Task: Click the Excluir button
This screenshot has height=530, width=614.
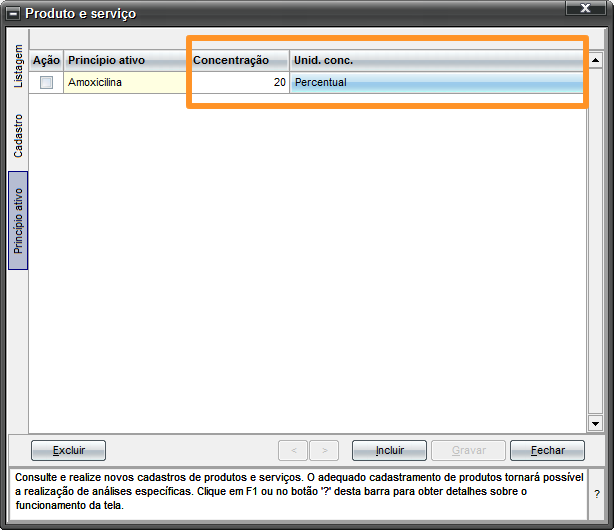Action: 69,450
